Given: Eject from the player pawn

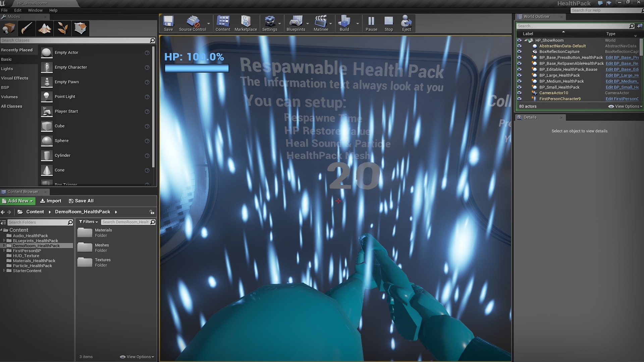Looking at the screenshot, I should pyautogui.click(x=406, y=23).
